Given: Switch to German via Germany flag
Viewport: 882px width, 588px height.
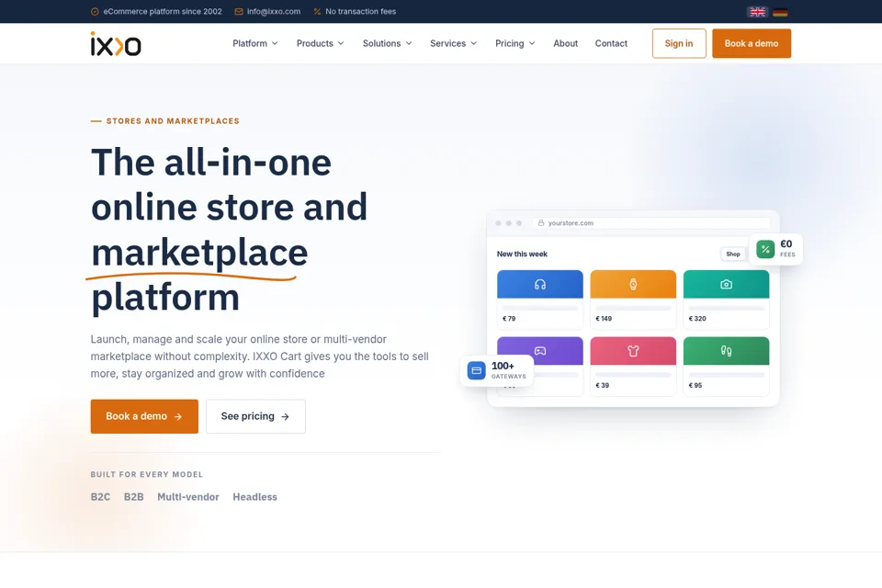Looking at the screenshot, I should coord(780,12).
